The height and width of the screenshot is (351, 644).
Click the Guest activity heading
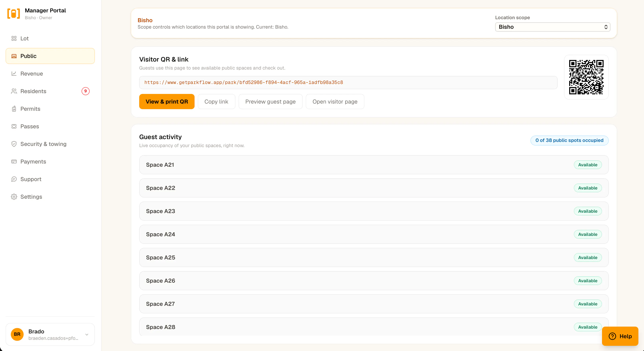click(160, 137)
